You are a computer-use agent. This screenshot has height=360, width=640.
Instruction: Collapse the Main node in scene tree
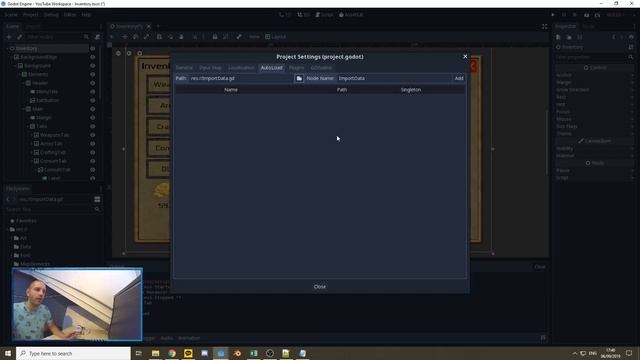pyautogui.click(x=23, y=109)
